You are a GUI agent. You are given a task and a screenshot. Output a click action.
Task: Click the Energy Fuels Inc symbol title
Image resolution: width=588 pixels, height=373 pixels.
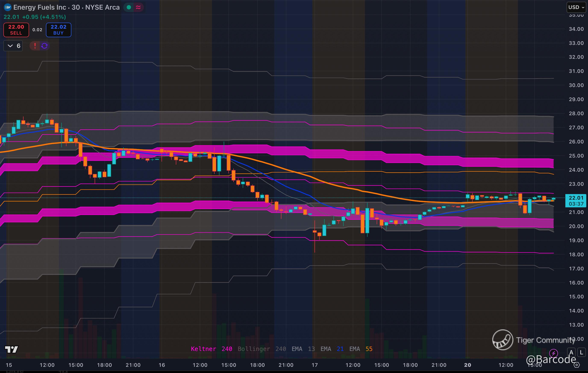pyautogui.click(x=40, y=7)
